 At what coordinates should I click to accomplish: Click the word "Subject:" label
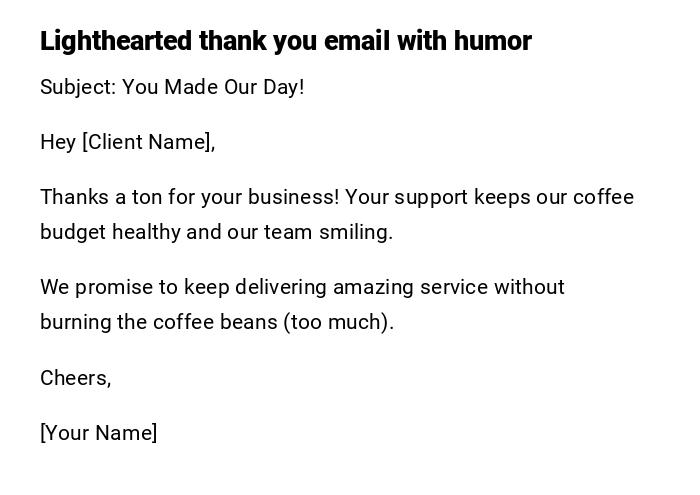78,87
